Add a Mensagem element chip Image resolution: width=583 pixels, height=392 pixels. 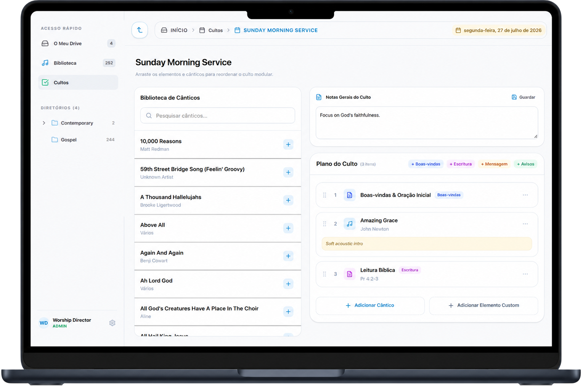pyautogui.click(x=494, y=164)
